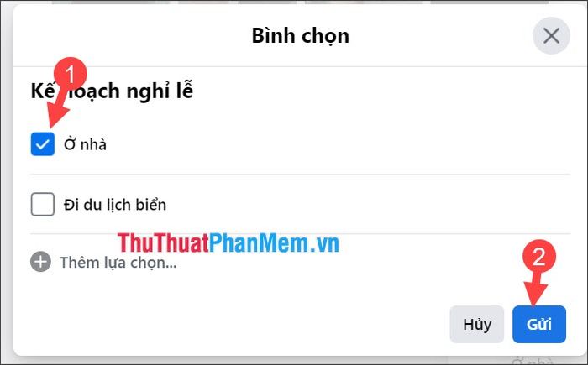Image resolution: width=588 pixels, height=365 pixels.
Task: Tick the Đi du lịch biển checkbox
Action: click(42, 204)
